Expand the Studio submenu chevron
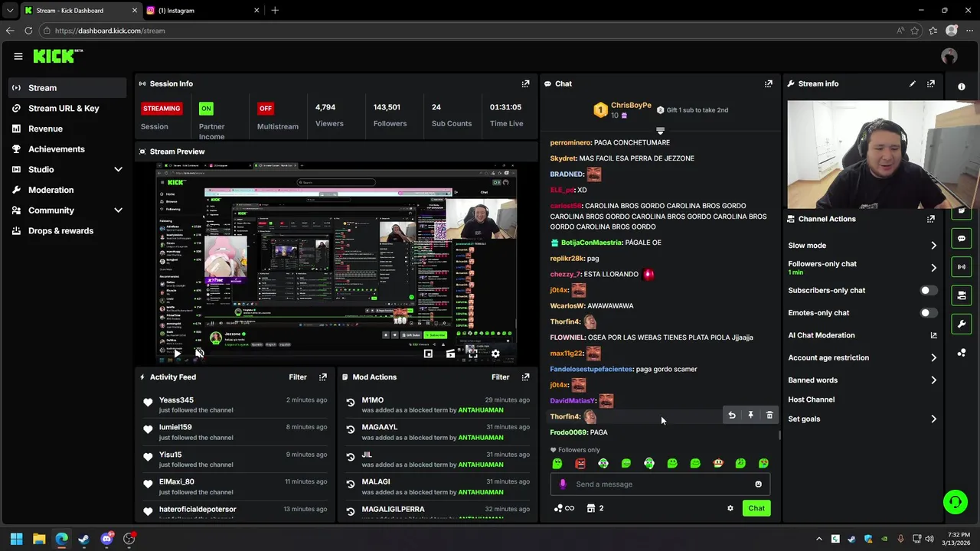This screenshot has width=980, height=551. pos(118,169)
